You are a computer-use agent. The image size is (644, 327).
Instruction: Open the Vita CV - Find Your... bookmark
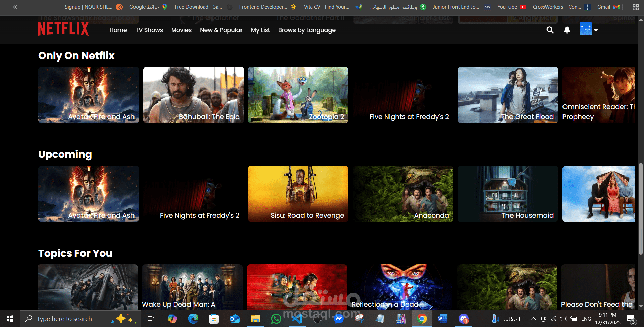coord(332,7)
